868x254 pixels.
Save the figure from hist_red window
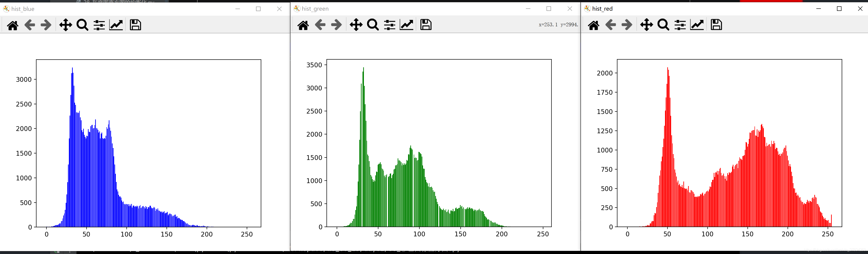[716, 25]
